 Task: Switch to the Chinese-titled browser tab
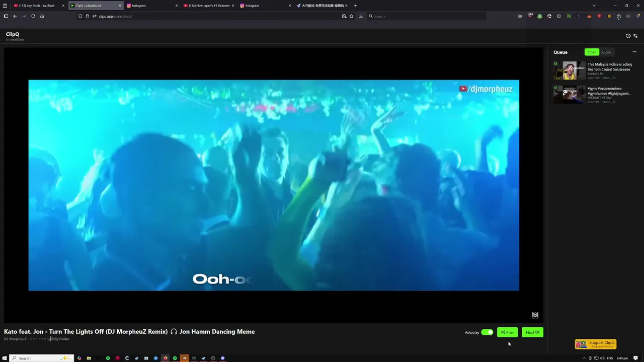point(322,6)
